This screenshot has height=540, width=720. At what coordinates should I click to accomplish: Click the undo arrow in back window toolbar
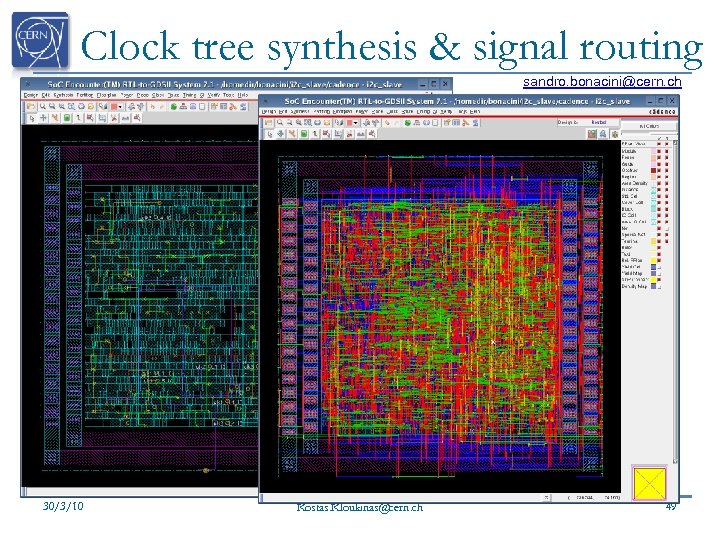point(153,106)
